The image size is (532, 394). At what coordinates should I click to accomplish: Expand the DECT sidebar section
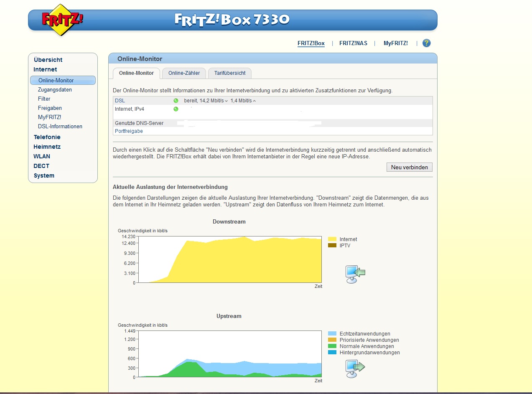(41, 166)
